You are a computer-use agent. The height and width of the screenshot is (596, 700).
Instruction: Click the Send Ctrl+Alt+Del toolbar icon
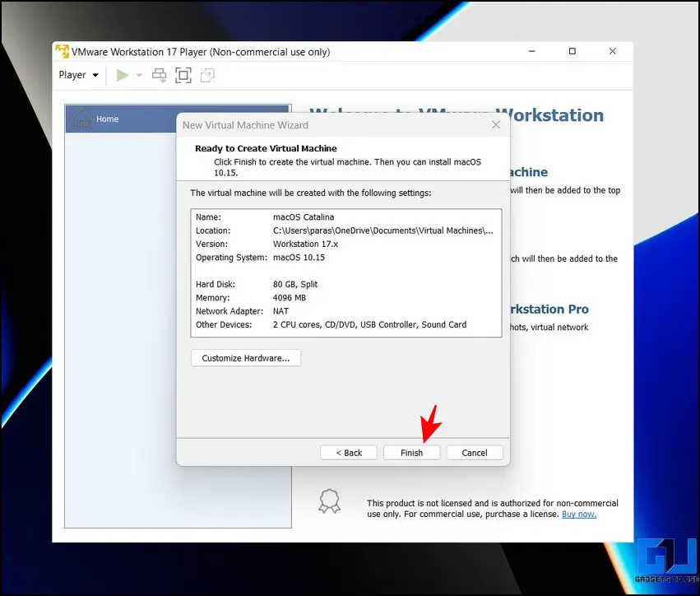[160, 75]
